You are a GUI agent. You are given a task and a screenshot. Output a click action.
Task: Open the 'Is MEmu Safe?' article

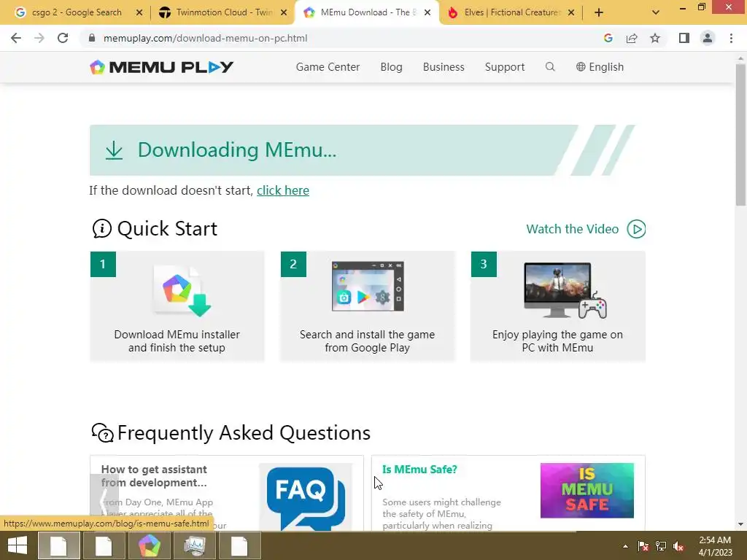(419, 470)
